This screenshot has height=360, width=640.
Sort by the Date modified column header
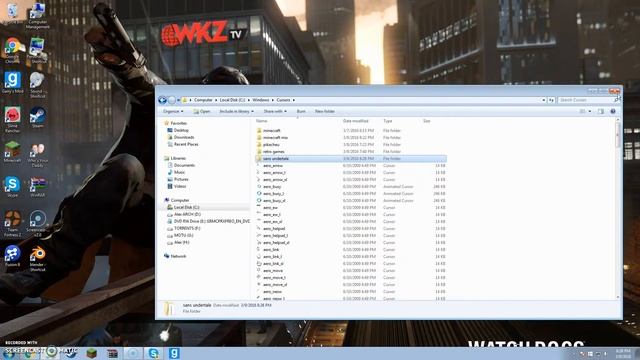tap(356, 121)
